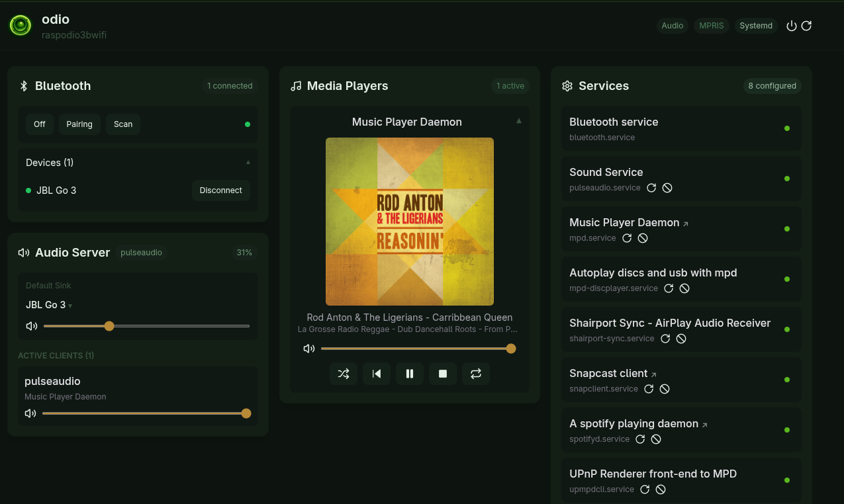Click the 1 active badge
Image resolution: width=844 pixels, height=504 pixels.
[510, 86]
